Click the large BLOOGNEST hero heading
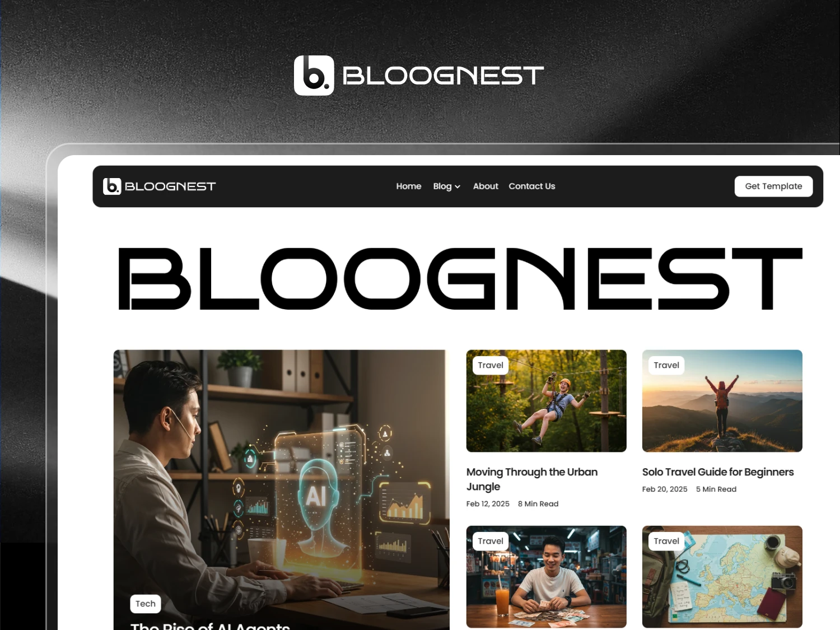The width and height of the screenshot is (840, 630). tap(460, 278)
